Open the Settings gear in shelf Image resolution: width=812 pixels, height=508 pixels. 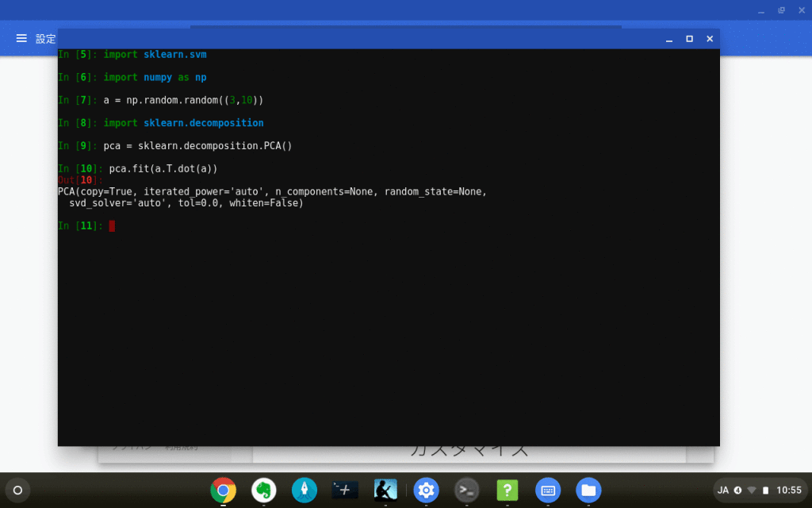click(427, 490)
